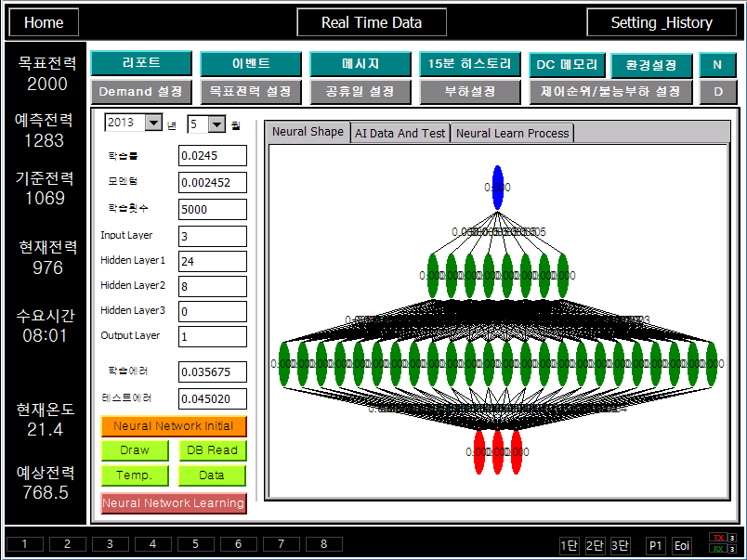
Task: Show the 15분 히스토리 view
Action: pyautogui.click(x=470, y=64)
